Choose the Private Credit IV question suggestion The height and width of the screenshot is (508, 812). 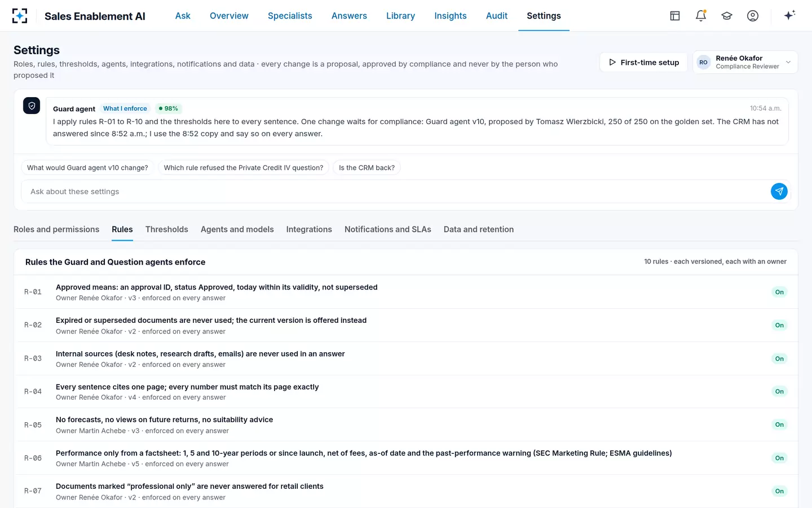coord(244,168)
